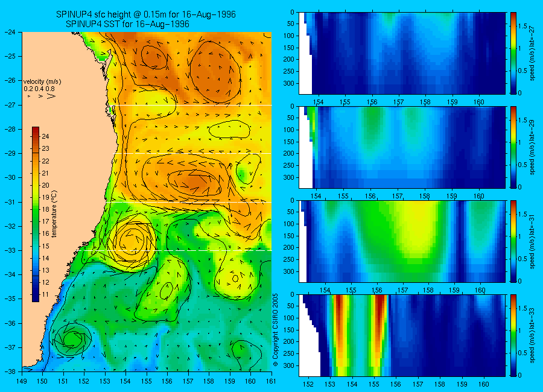This screenshot has height=392, width=543.
Task: Click the speed color bar beside the lat=-29 panel
Action: (x=513, y=147)
